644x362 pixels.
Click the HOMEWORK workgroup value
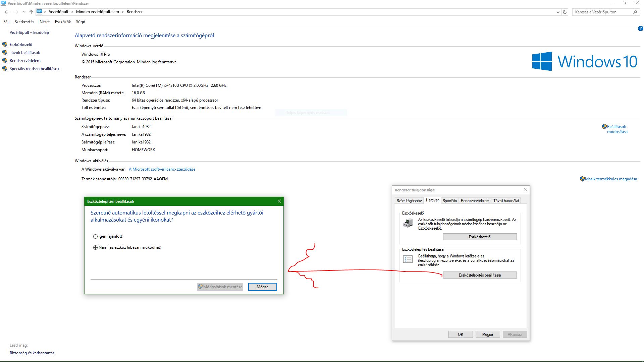(x=144, y=150)
